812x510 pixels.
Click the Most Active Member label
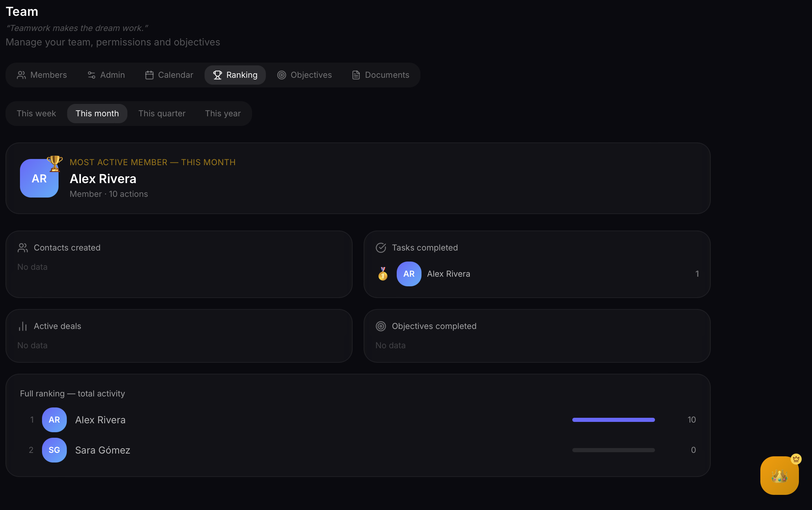coord(153,162)
